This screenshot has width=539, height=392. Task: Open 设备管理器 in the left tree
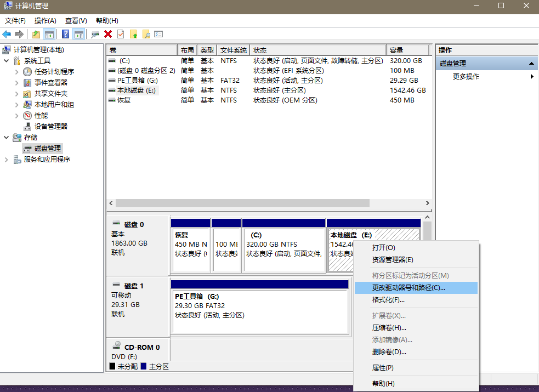click(50, 126)
